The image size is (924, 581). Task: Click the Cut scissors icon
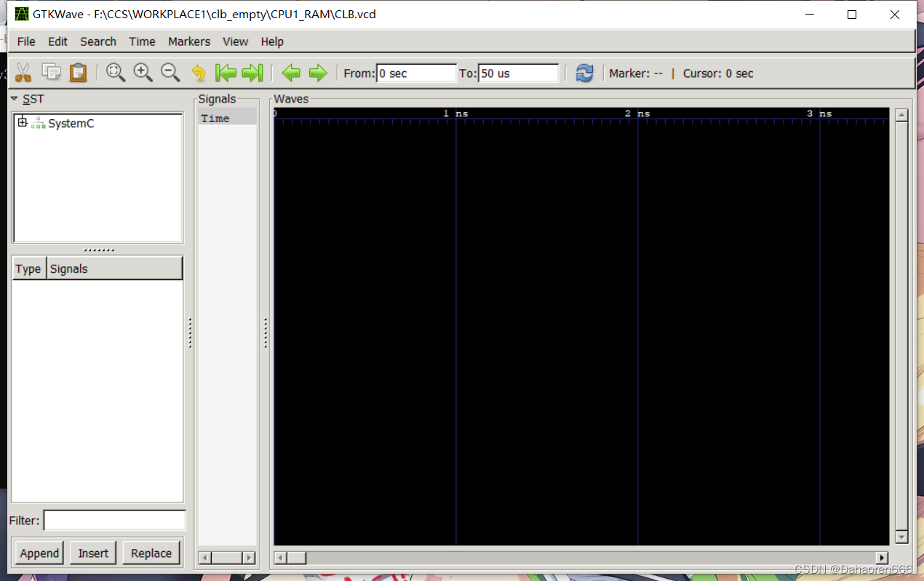coord(23,72)
